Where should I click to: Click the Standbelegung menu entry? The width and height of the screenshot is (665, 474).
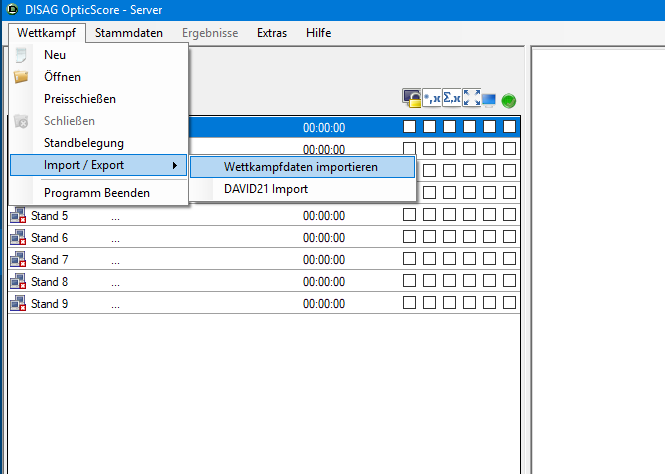(84, 143)
